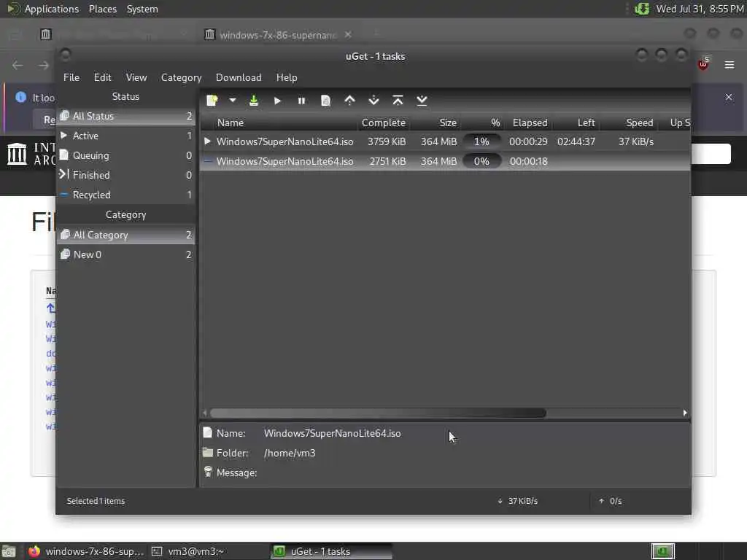This screenshot has height=560, width=747.
Task: Click download speed in status bar
Action: pyautogui.click(x=518, y=501)
